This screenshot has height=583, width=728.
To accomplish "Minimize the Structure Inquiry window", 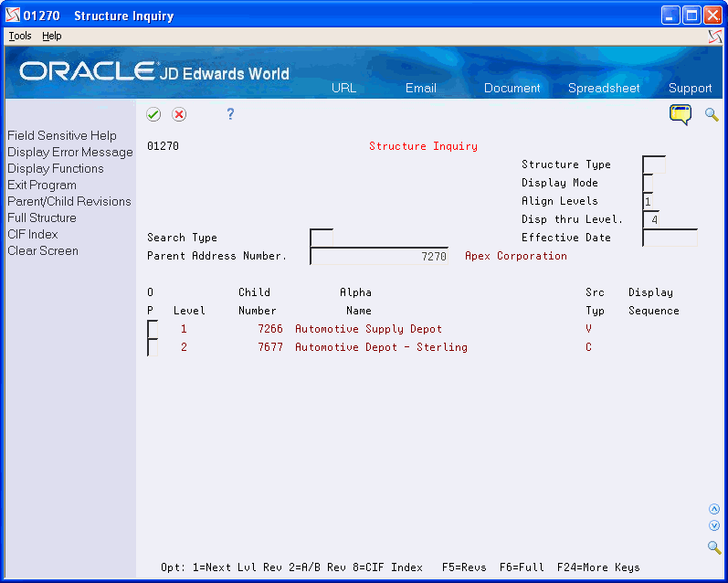I will click(670, 16).
